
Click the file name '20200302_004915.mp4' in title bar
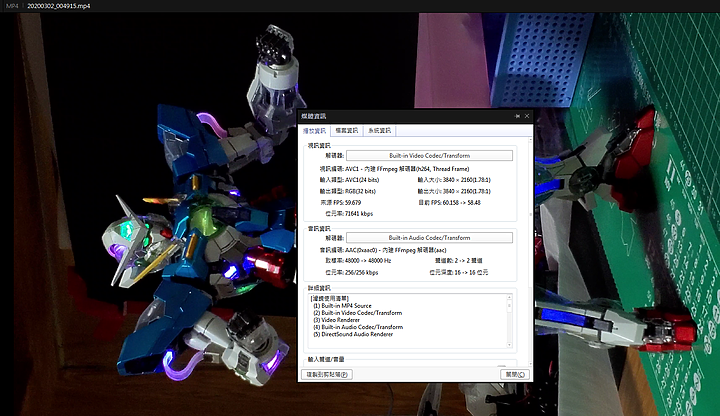click(59, 6)
